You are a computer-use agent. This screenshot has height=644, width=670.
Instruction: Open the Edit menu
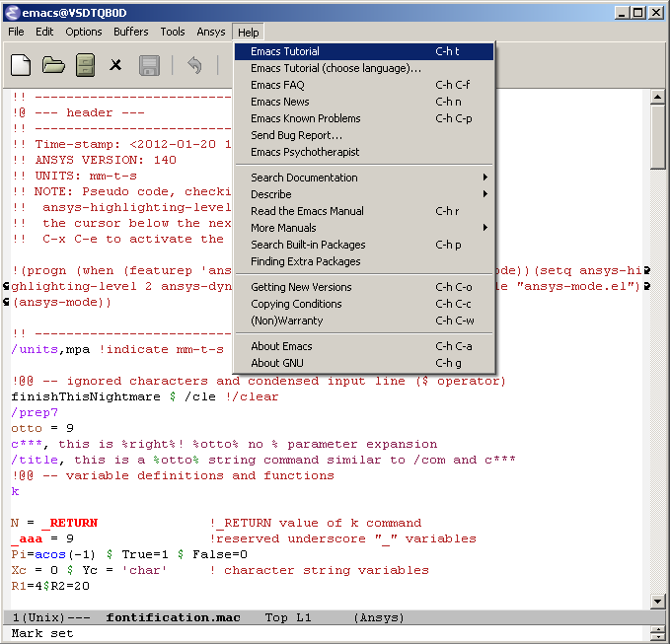click(x=44, y=32)
